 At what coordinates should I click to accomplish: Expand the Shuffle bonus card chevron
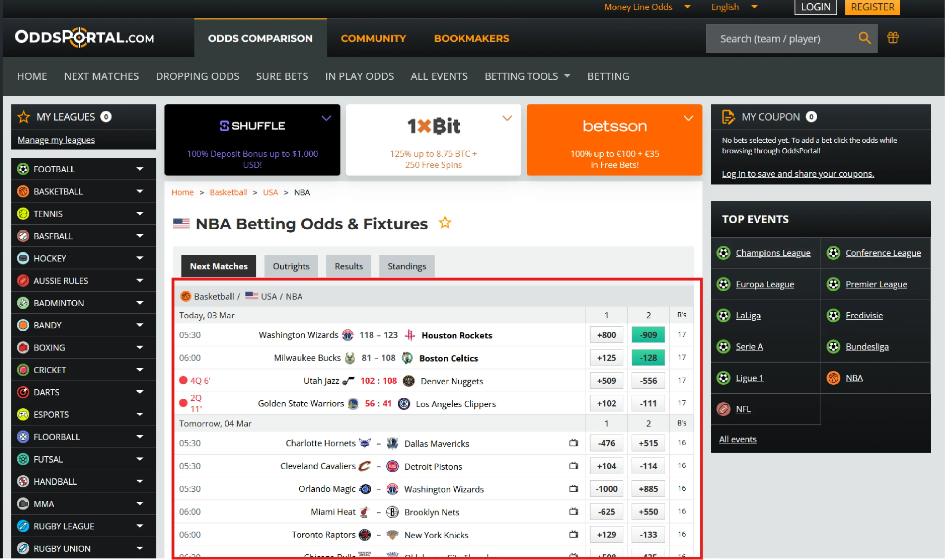[x=326, y=118]
